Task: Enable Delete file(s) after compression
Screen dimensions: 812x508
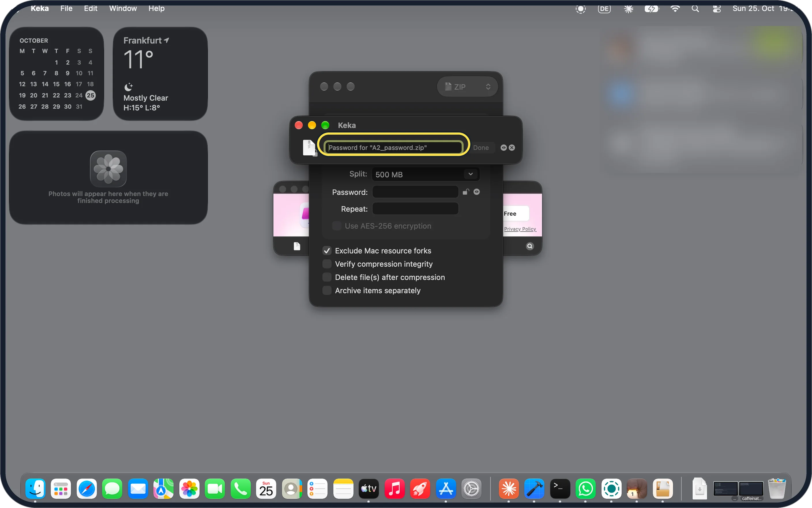Action: pos(327,277)
